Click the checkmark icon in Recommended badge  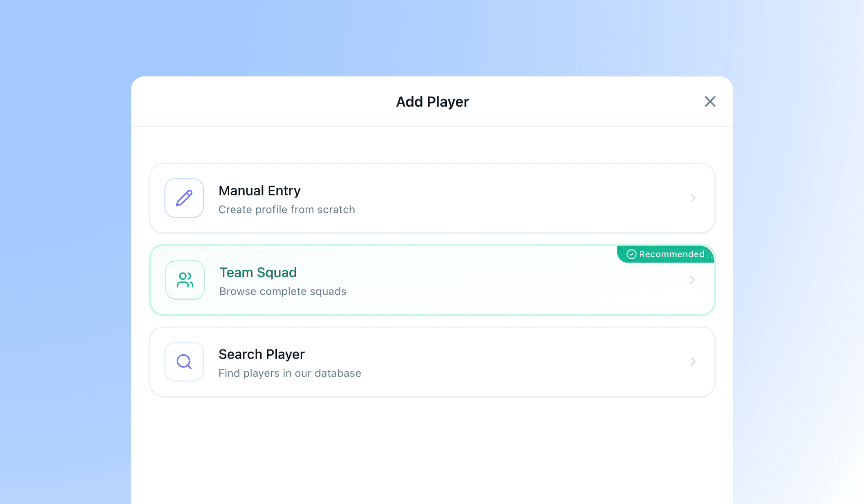click(x=631, y=254)
